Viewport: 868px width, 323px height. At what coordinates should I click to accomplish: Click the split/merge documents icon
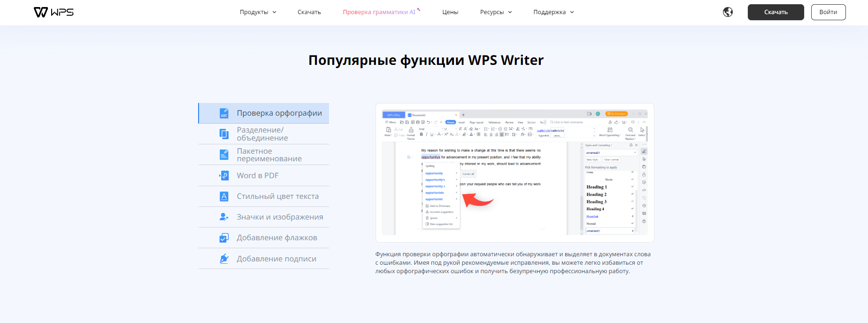coord(224,134)
